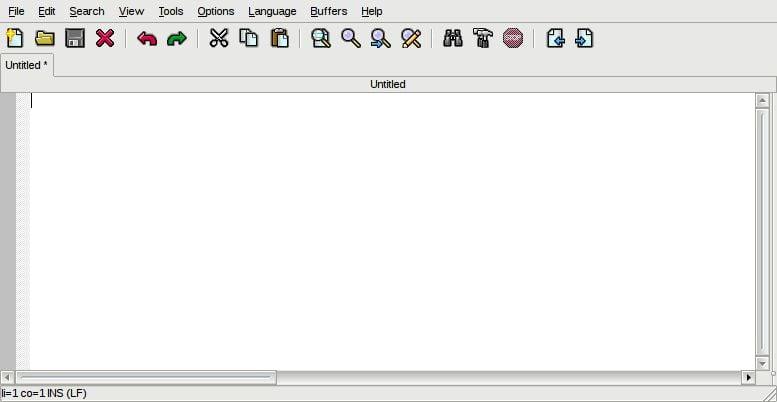Viewport: 777px width, 402px height.
Task: Cut selection with the scissors icon
Action: (x=219, y=39)
